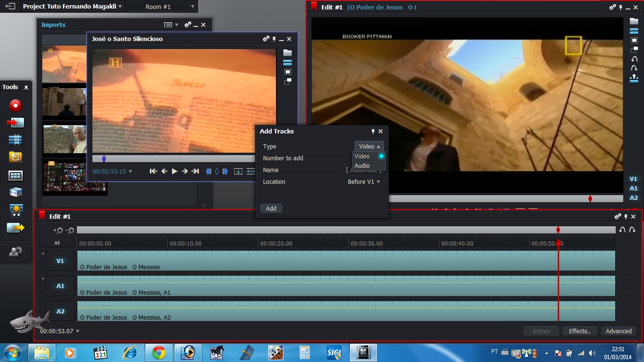This screenshot has width=644, height=362.
Task: Click undo arrow in Edit #1 viewer sidebar
Action: point(634,59)
